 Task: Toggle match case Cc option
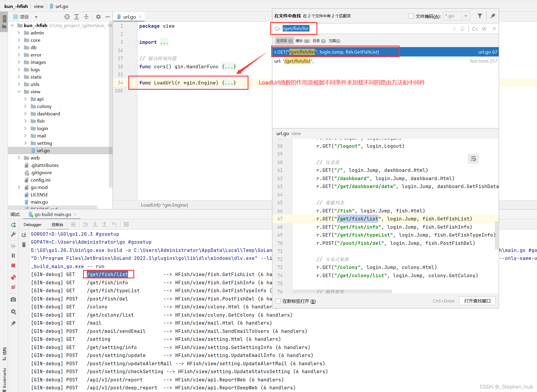[x=475, y=29]
